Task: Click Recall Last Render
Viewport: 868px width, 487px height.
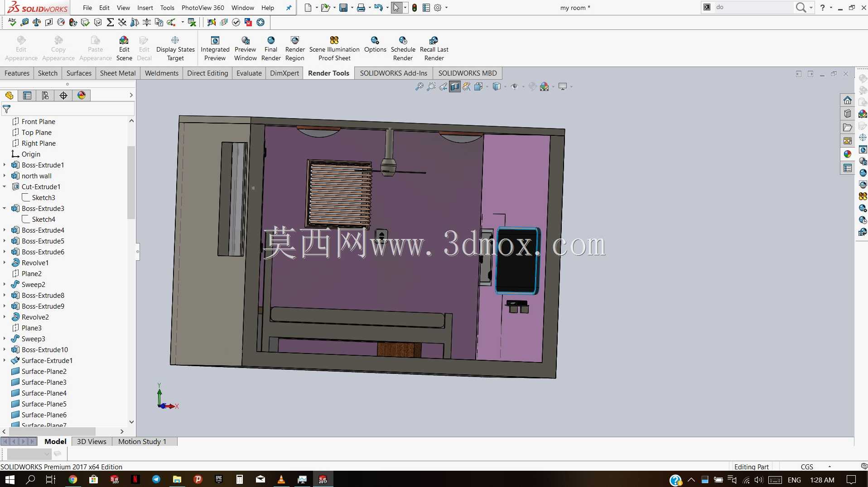Action: [x=434, y=48]
